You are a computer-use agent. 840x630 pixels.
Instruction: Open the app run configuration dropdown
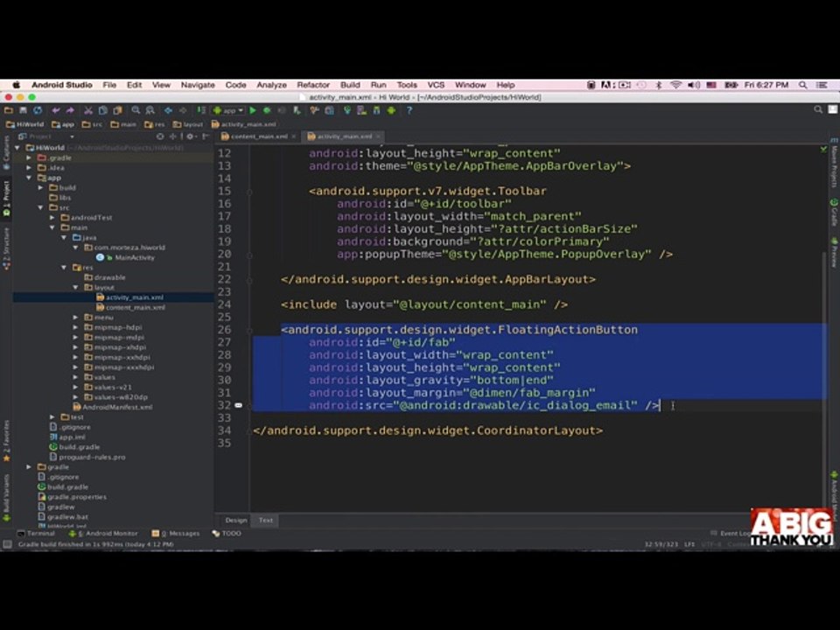[228, 110]
